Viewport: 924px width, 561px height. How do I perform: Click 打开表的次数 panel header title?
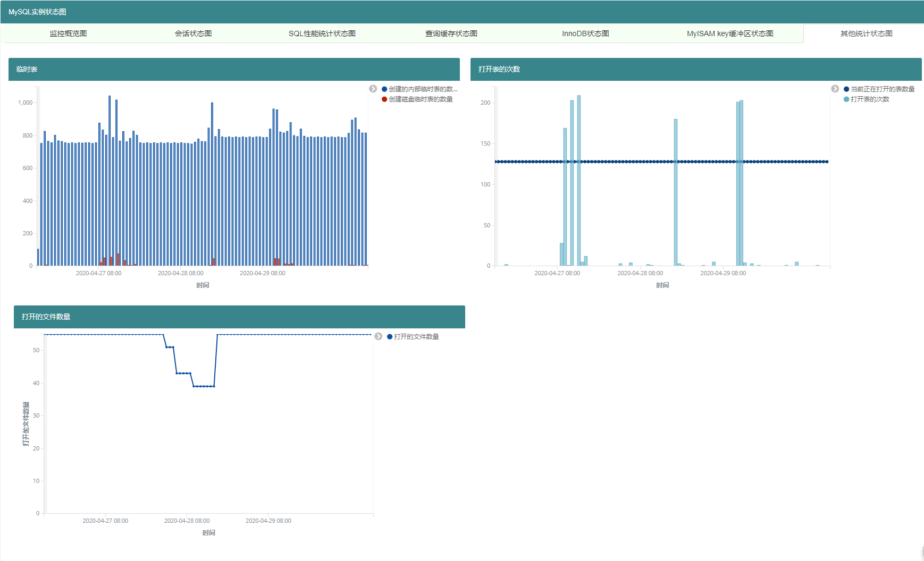(x=499, y=69)
